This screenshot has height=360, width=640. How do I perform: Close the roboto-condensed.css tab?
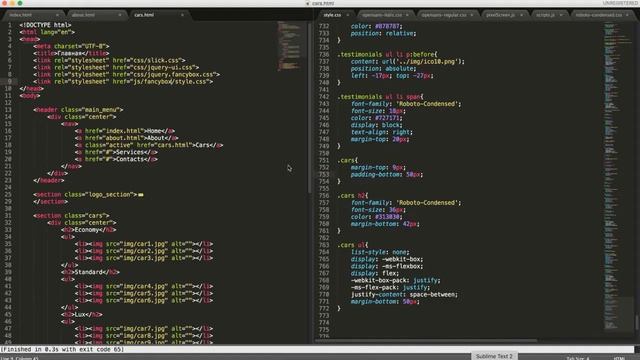(x=627, y=15)
